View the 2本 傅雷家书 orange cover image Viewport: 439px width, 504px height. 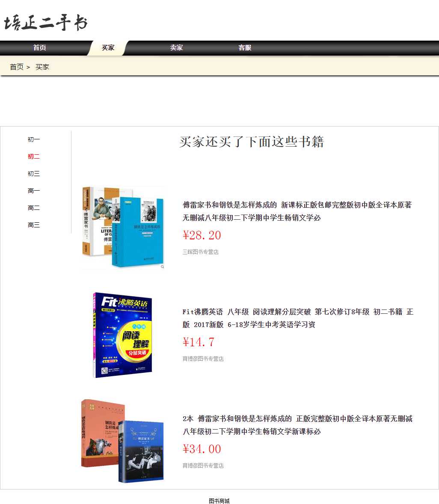[123, 441]
